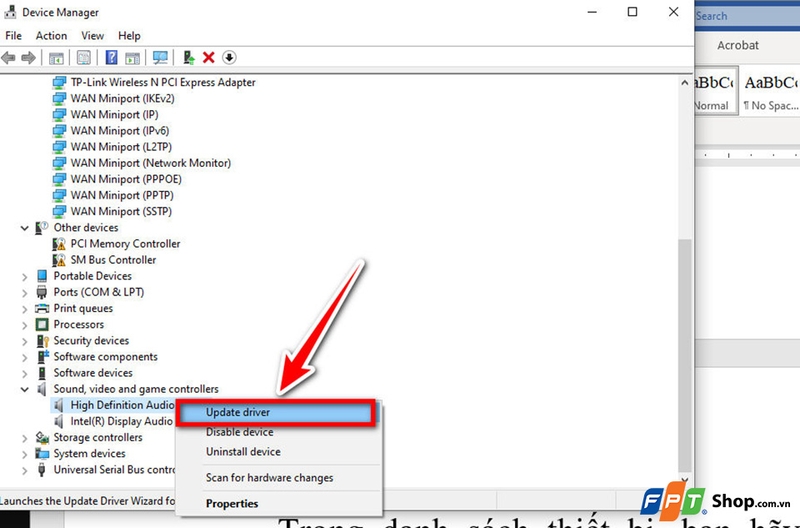The width and height of the screenshot is (800, 528).
Task: Open the View menu
Action: pos(92,36)
